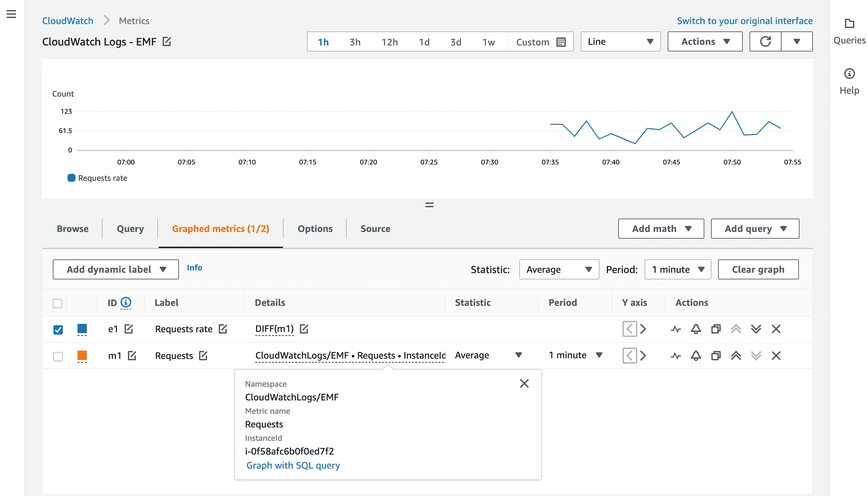Change m1 row statistic dropdown
Image resolution: width=868 pixels, height=496 pixels.
pos(489,355)
